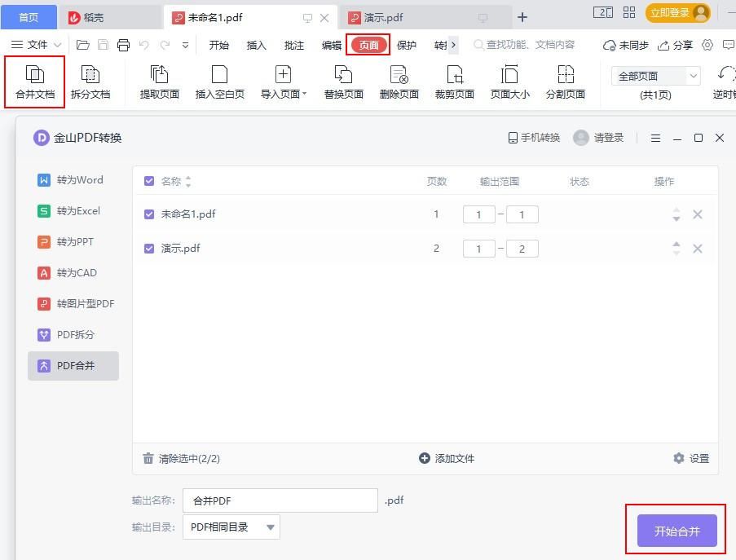Switch to the 批注 ribbon tab
This screenshot has width=736, height=560.
coord(294,45)
